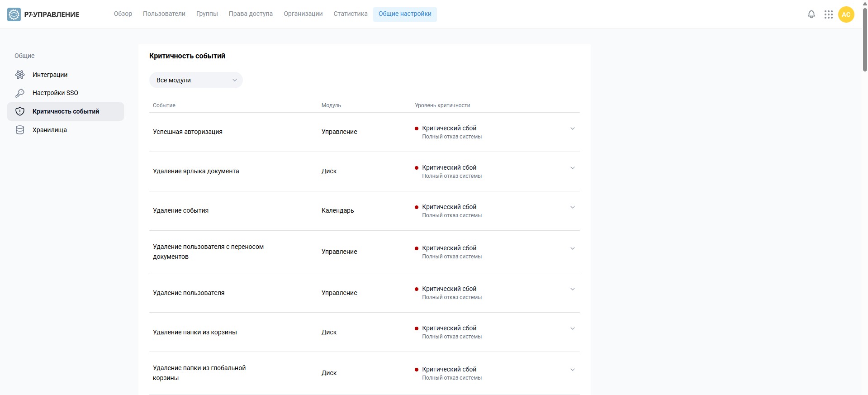
Task: Open the Группы tab
Action: [x=207, y=14]
